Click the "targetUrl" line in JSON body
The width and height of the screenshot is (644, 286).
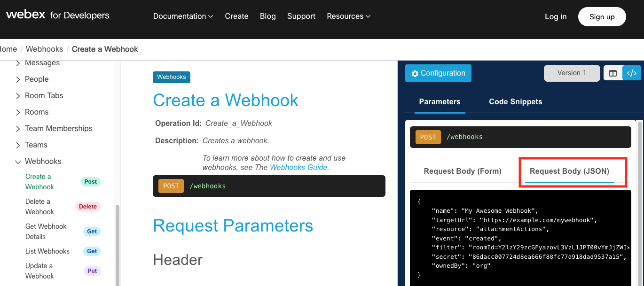514,220
